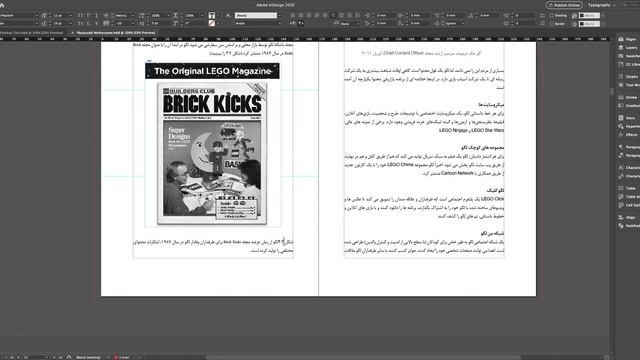This screenshot has height=360, width=640.
Task: Open the Story panel
Action: 628,118
